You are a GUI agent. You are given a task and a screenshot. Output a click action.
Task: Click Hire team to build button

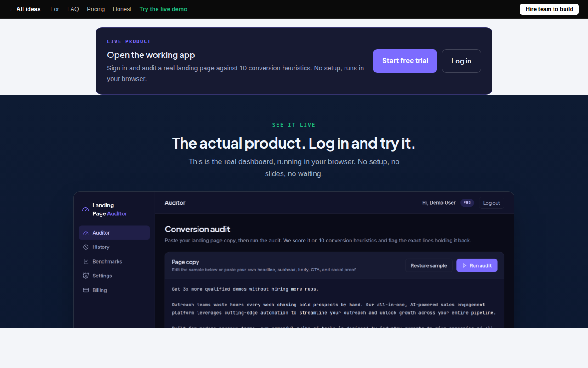549,9
